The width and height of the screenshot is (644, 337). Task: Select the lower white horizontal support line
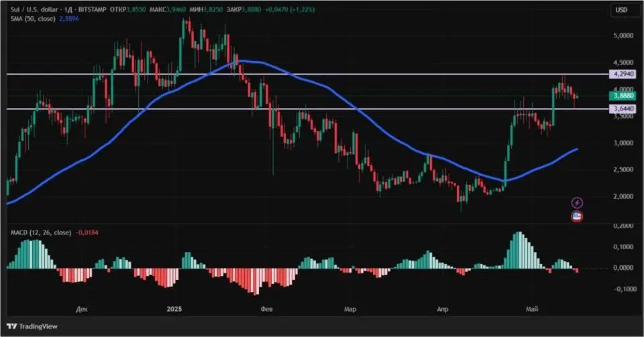point(307,109)
